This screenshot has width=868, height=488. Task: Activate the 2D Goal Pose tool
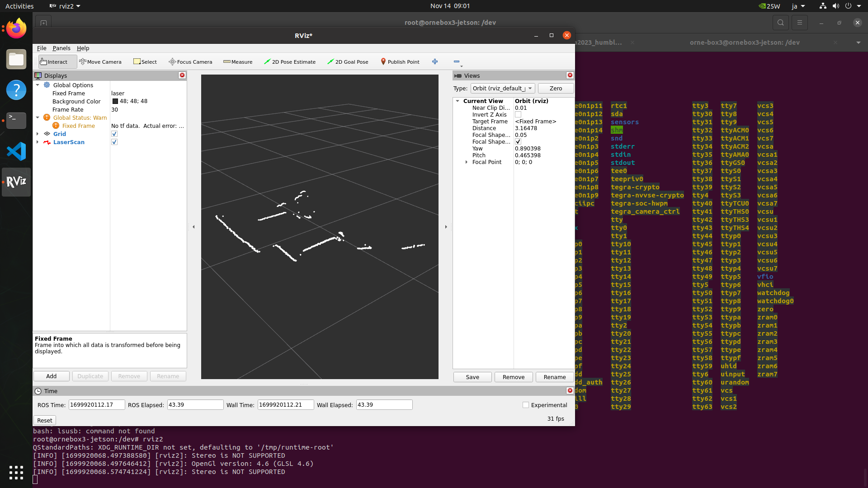click(x=348, y=61)
